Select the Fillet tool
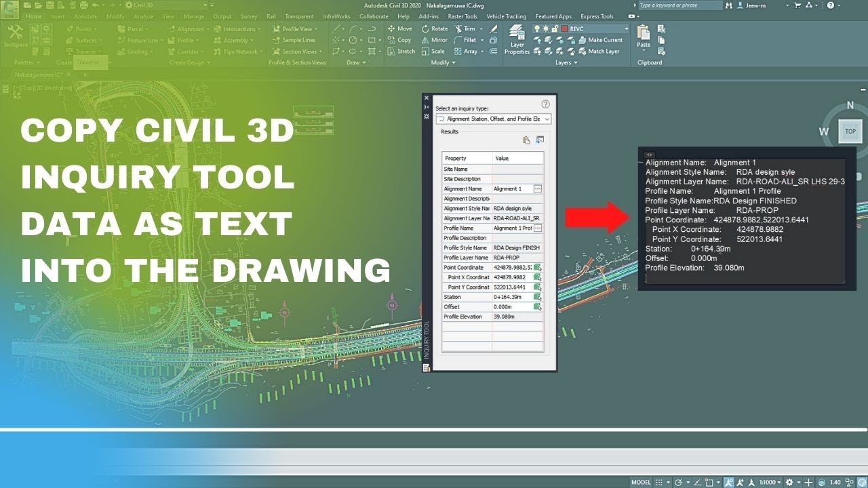Screen dimensions: 868x488 click(x=465, y=40)
